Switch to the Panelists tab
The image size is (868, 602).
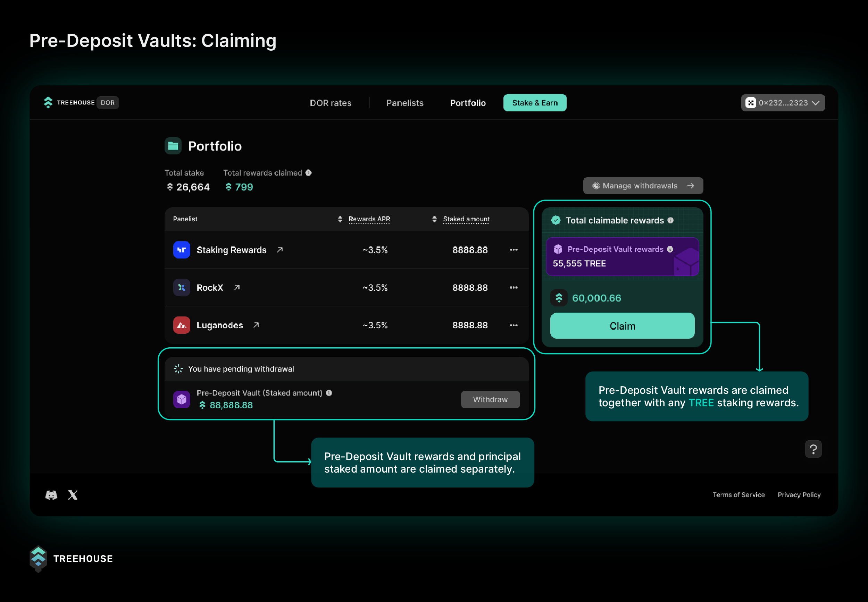(x=404, y=103)
